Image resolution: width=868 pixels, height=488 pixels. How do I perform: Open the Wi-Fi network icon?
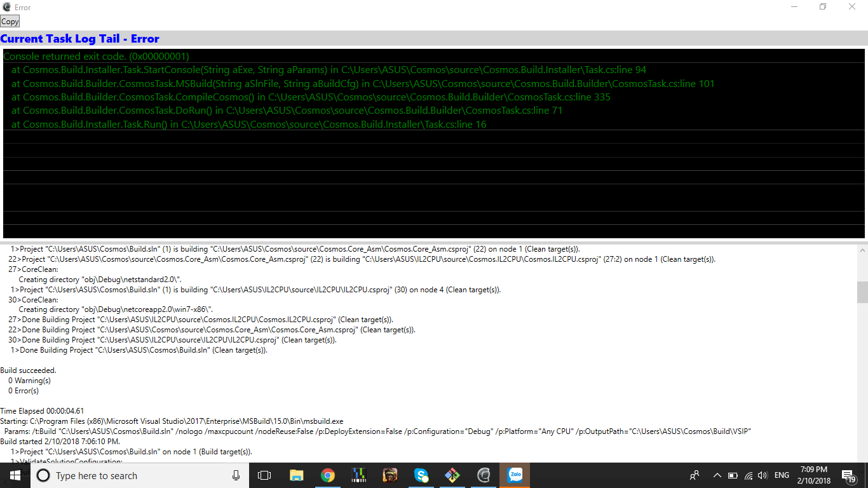(748, 475)
